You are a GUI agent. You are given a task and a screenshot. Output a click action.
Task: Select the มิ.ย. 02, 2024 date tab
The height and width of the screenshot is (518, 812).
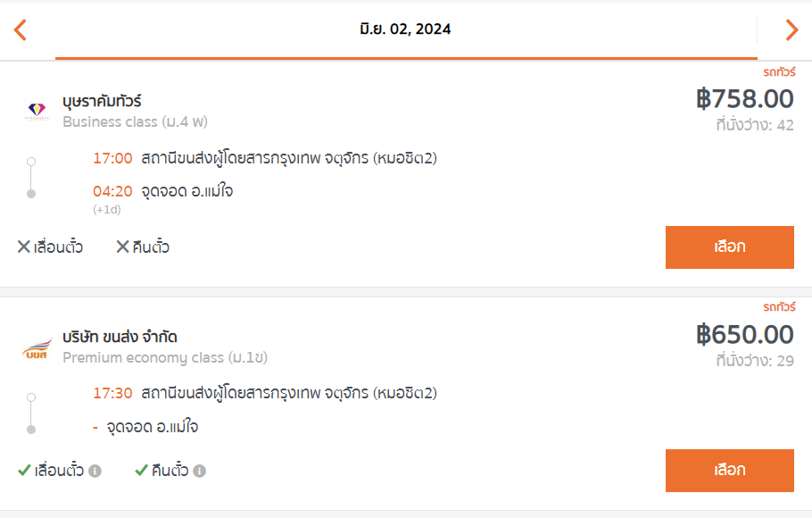(x=406, y=29)
